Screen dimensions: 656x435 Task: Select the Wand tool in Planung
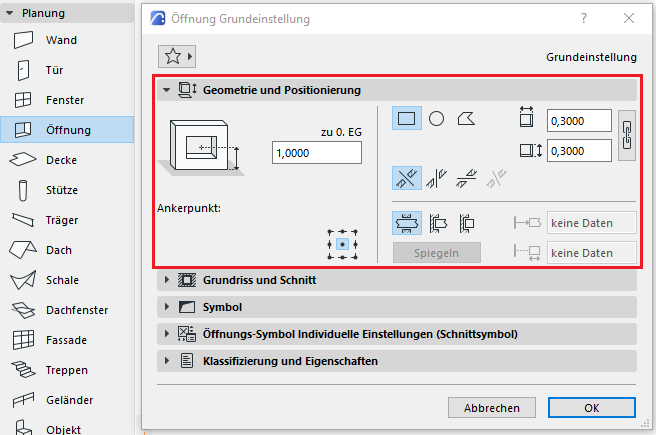pos(60,40)
